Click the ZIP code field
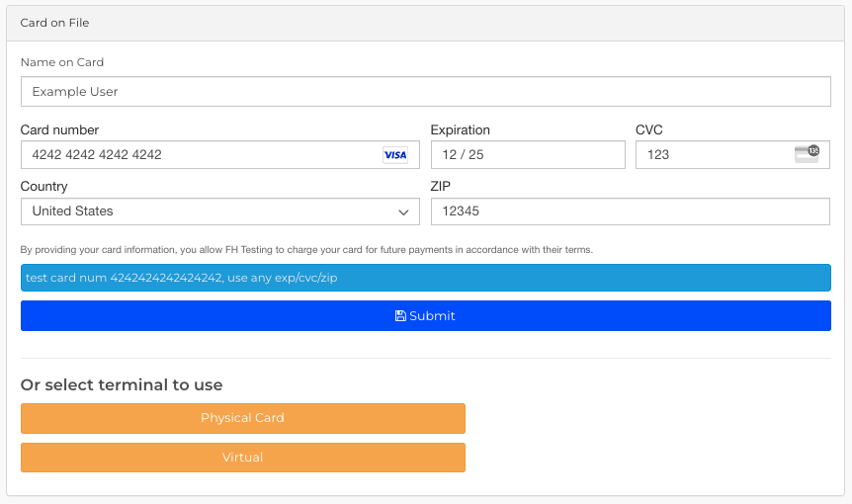 631,211
